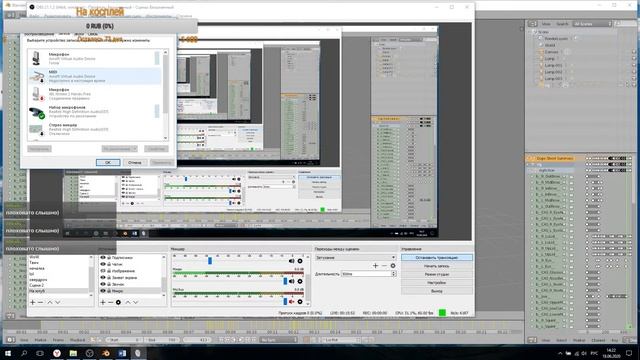Add a new source with the plus icon in Sources panel

coord(103,302)
